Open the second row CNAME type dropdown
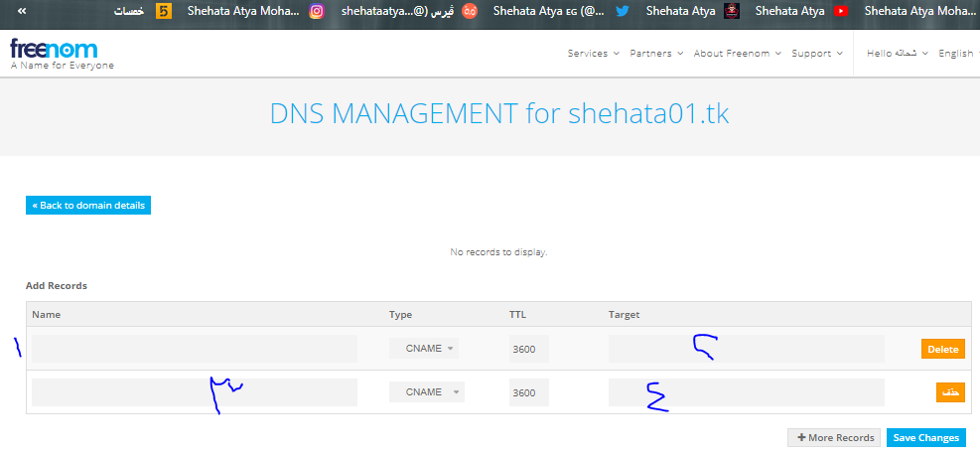The image size is (980, 457). (x=427, y=392)
